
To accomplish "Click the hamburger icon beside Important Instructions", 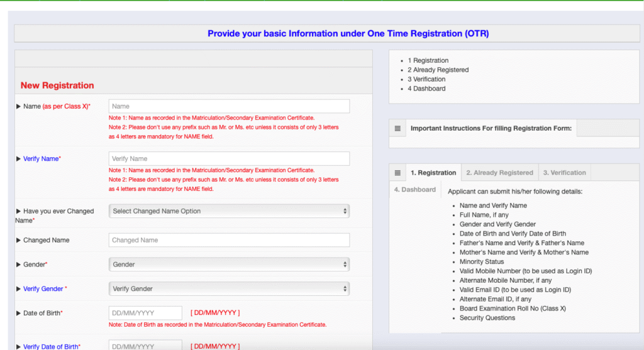I will pyautogui.click(x=397, y=128).
